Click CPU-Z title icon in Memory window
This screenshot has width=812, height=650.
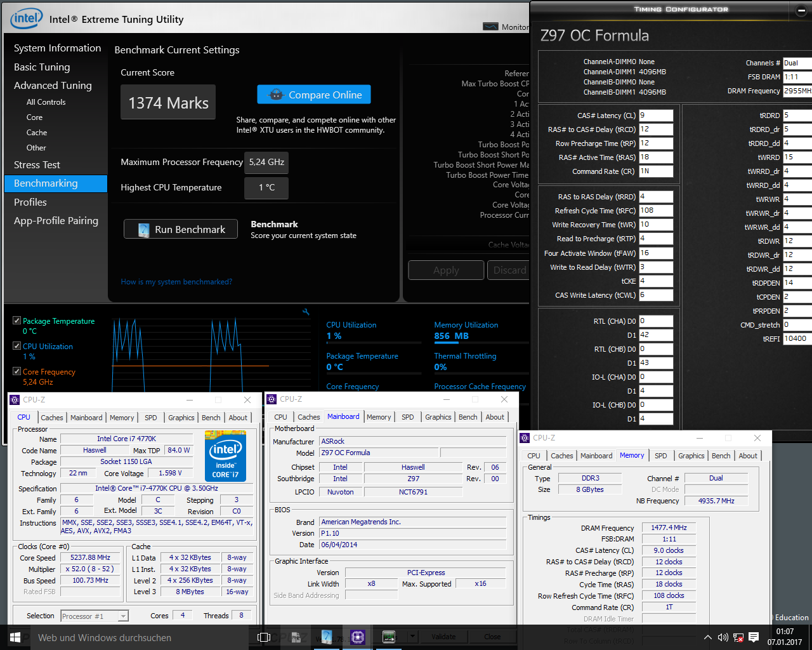point(525,438)
